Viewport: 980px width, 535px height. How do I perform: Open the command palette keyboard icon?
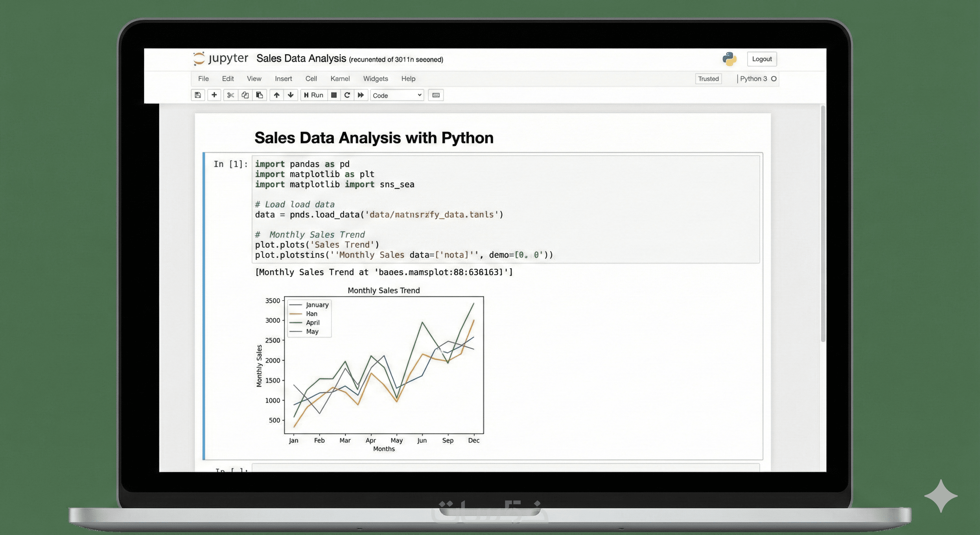(x=436, y=95)
